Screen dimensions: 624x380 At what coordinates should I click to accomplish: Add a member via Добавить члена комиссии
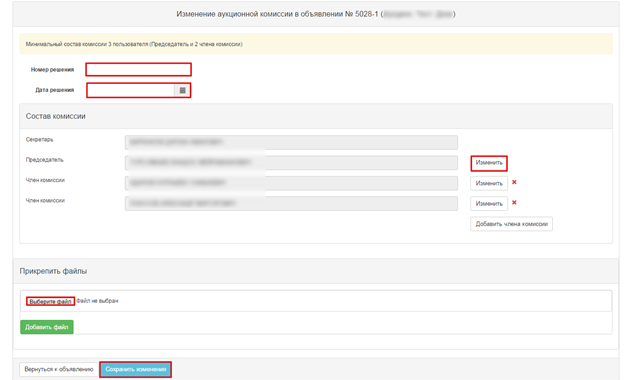tap(511, 224)
